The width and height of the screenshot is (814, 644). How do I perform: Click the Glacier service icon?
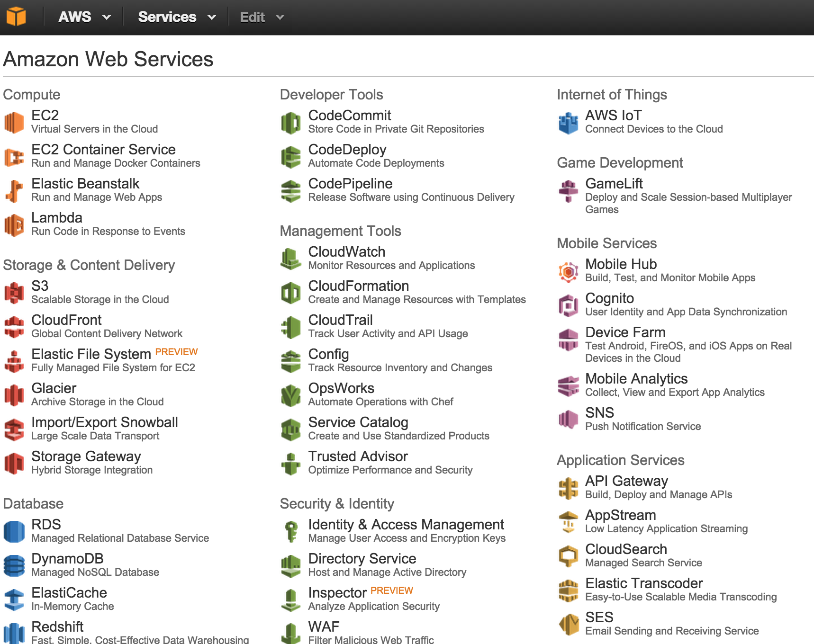click(14, 395)
